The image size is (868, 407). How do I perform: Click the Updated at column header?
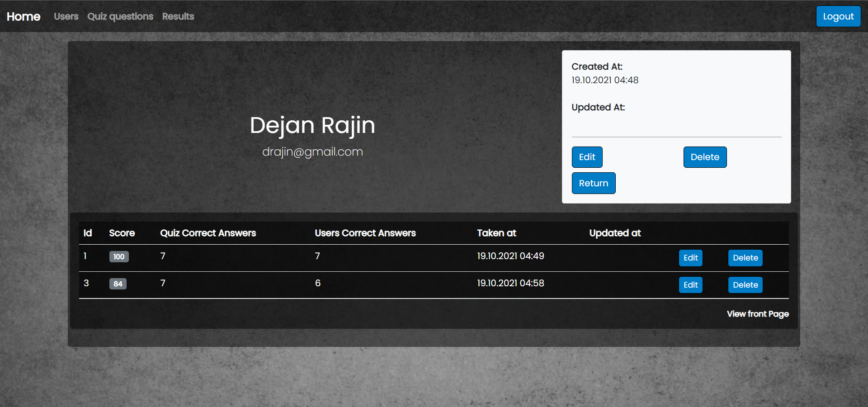tap(615, 233)
